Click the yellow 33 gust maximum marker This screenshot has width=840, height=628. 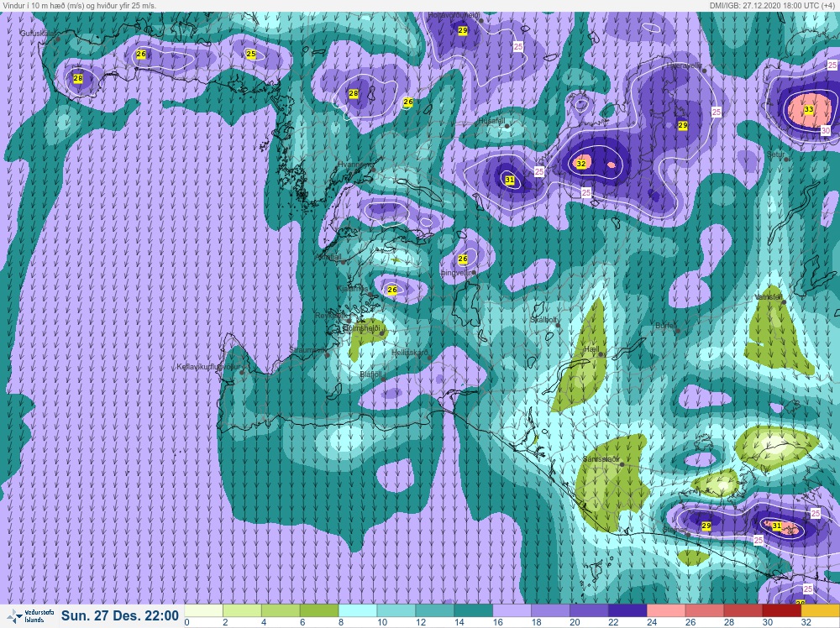pyautogui.click(x=809, y=110)
